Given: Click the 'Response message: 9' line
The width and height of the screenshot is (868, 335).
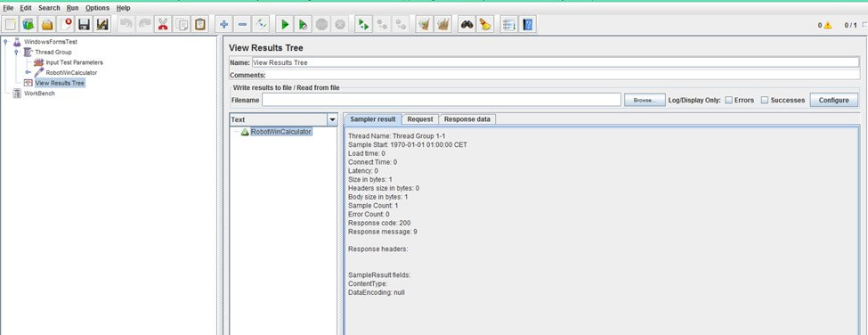Looking at the screenshot, I should coord(383,232).
